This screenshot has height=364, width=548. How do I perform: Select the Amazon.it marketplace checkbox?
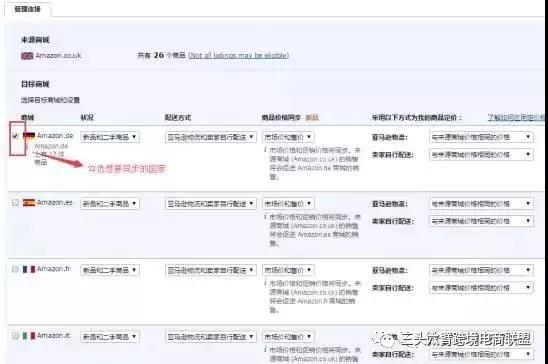15,335
